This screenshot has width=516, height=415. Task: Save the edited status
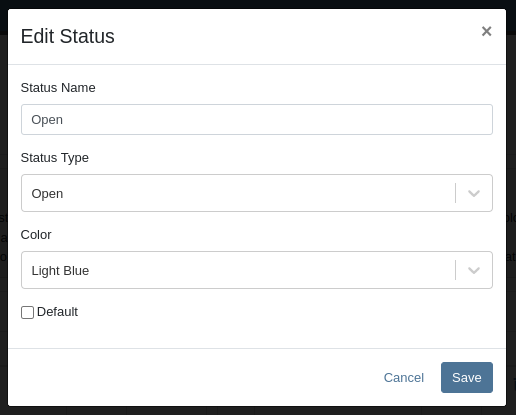coord(467,378)
